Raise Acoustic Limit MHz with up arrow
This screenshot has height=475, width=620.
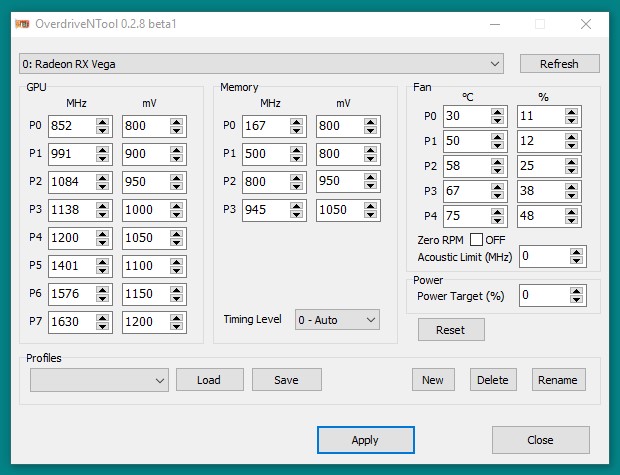[x=577, y=252]
